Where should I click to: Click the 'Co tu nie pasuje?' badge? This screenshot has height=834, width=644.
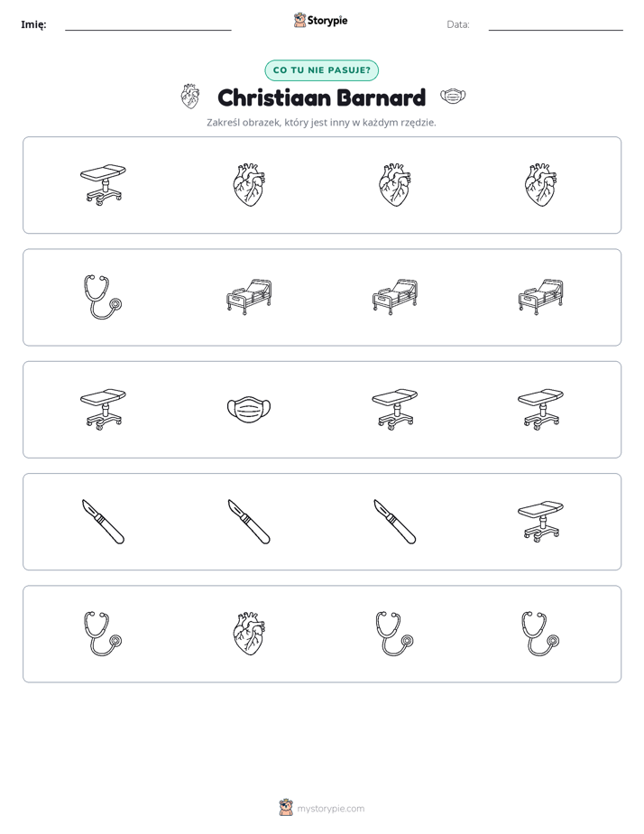coord(321,70)
